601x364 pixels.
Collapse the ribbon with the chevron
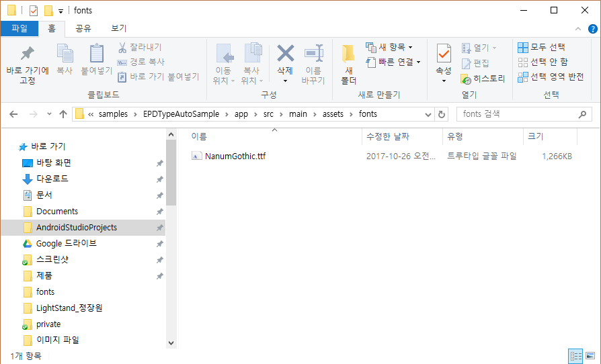pyautogui.click(x=578, y=29)
